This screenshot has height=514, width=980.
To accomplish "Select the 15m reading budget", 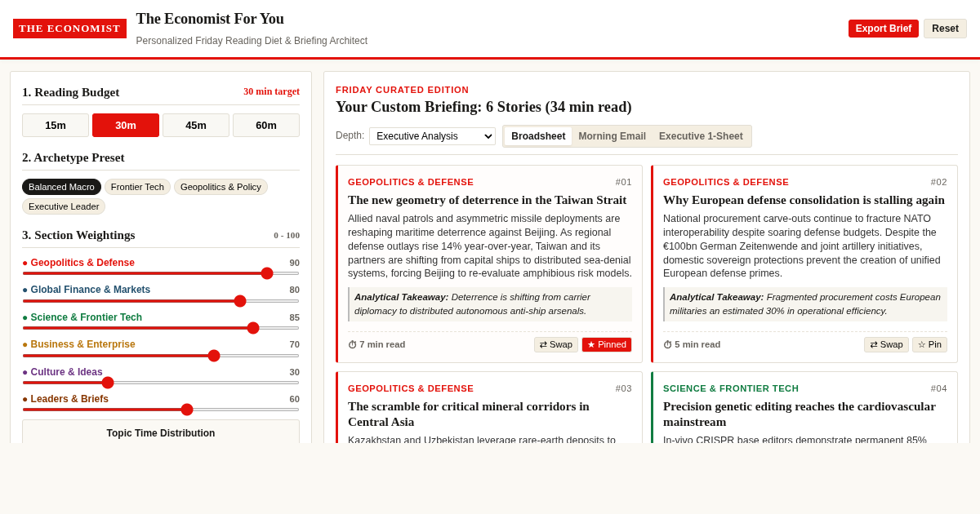I will click(56, 125).
